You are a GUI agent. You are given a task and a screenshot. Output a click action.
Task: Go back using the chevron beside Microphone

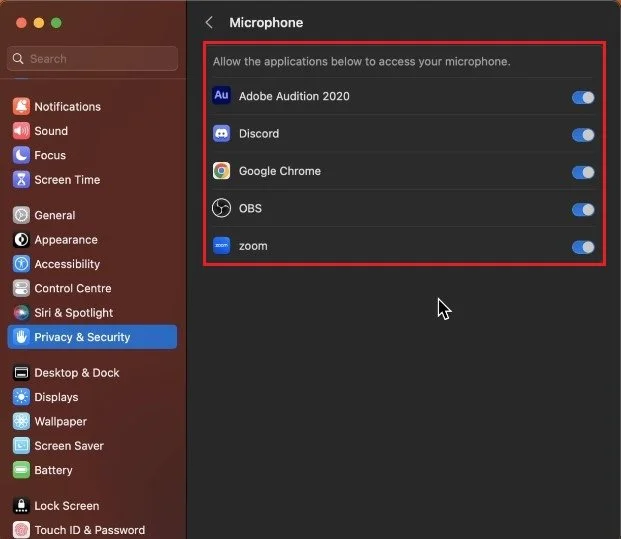tap(209, 23)
